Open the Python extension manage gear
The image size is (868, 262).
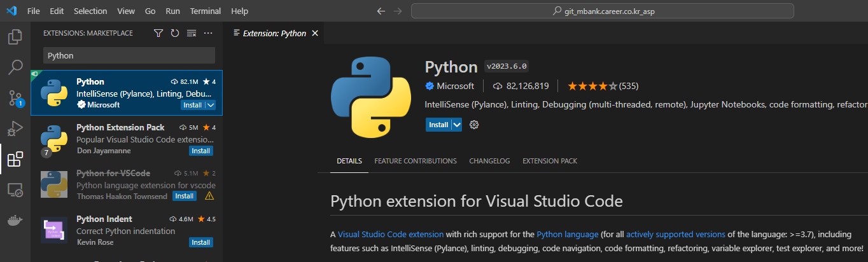pyautogui.click(x=473, y=125)
